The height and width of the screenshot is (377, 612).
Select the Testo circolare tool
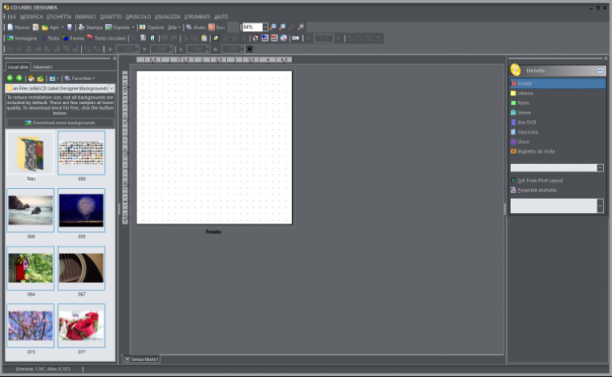pyautogui.click(x=106, y=38)
